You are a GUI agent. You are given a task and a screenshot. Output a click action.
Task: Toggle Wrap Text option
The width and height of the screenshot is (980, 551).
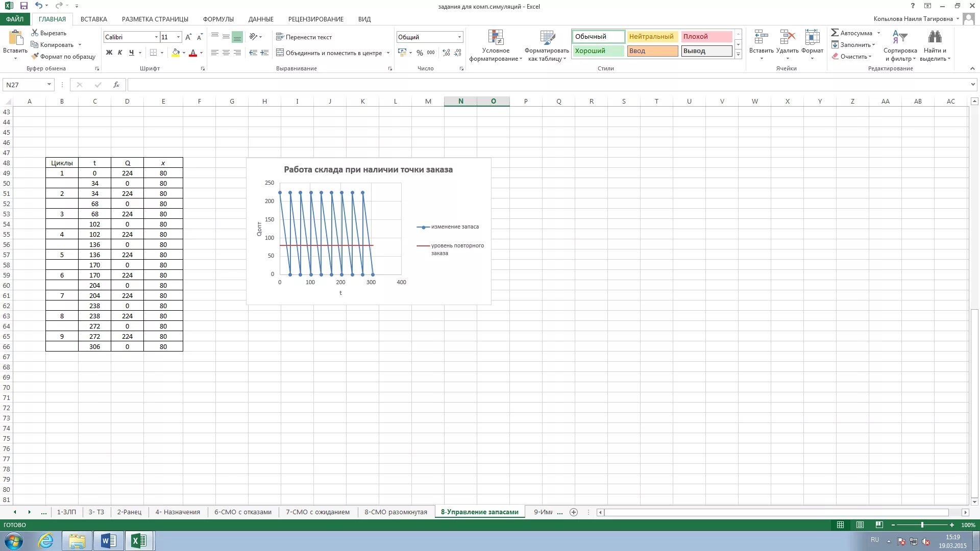(304, 37)
